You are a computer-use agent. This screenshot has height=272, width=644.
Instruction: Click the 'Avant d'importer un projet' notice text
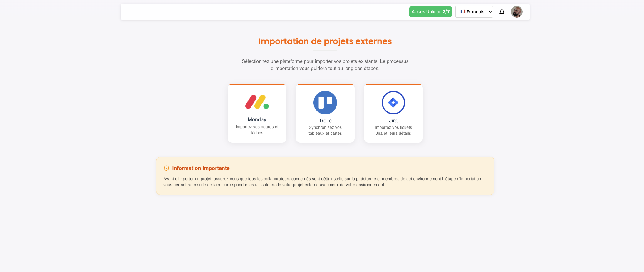(322, 182)
